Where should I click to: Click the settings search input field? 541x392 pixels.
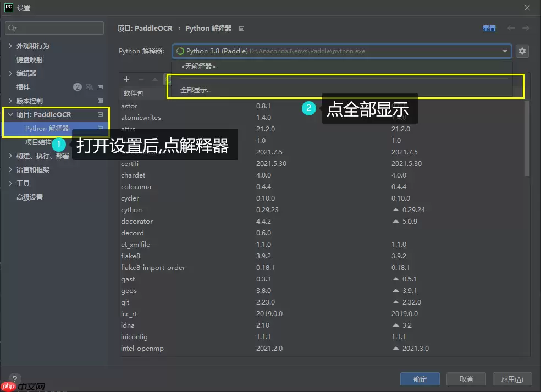tap(54, 27)
